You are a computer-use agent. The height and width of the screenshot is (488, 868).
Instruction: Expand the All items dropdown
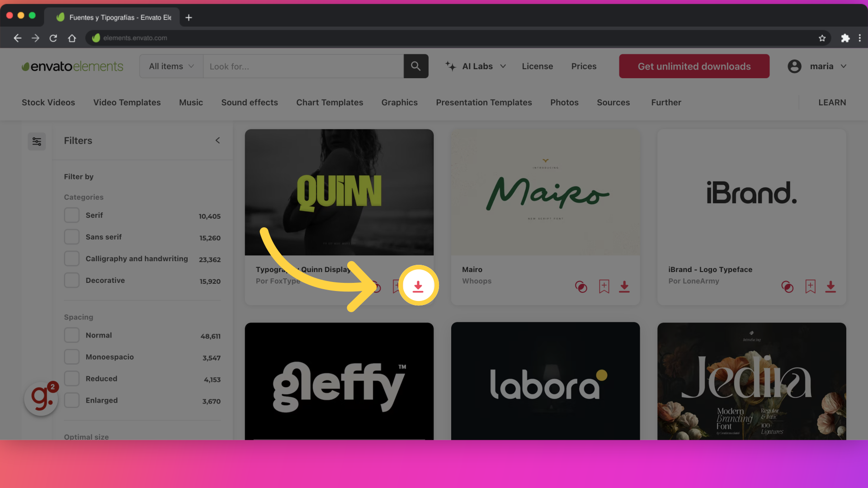click(x=171, y=66)
